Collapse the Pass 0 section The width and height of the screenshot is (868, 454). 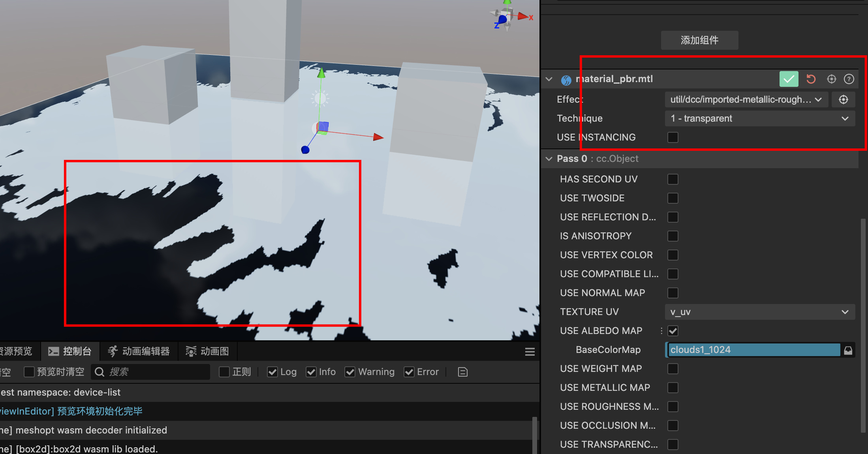click(549, 159)
